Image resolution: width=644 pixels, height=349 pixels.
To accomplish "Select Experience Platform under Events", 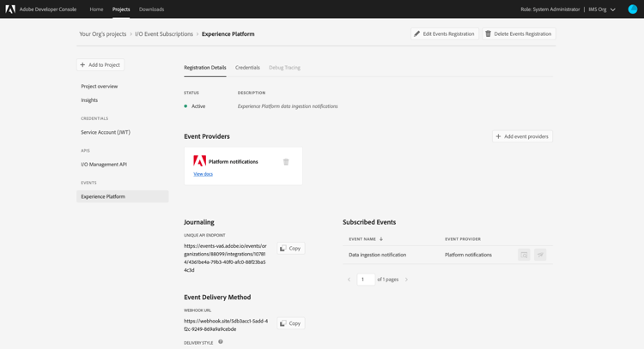I will point(123,196).
